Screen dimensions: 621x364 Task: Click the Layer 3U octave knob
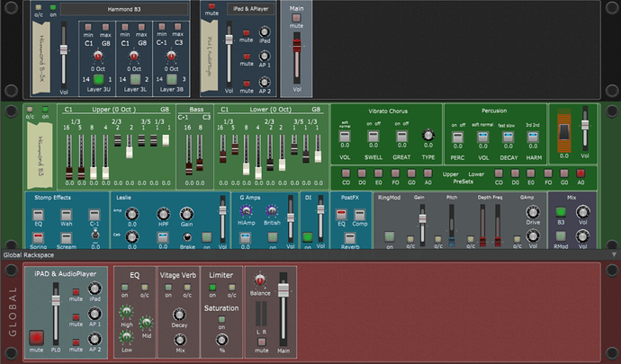(x=97, y=57)
